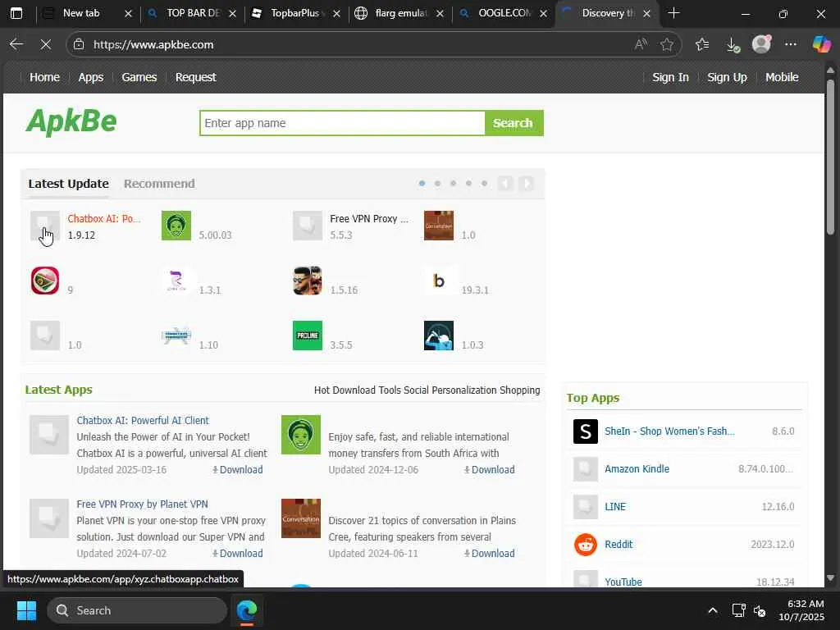This screenshot has width=840, height=630.
Task: Open app icon with version 1.5.16
Action: [x=308, y=281]
